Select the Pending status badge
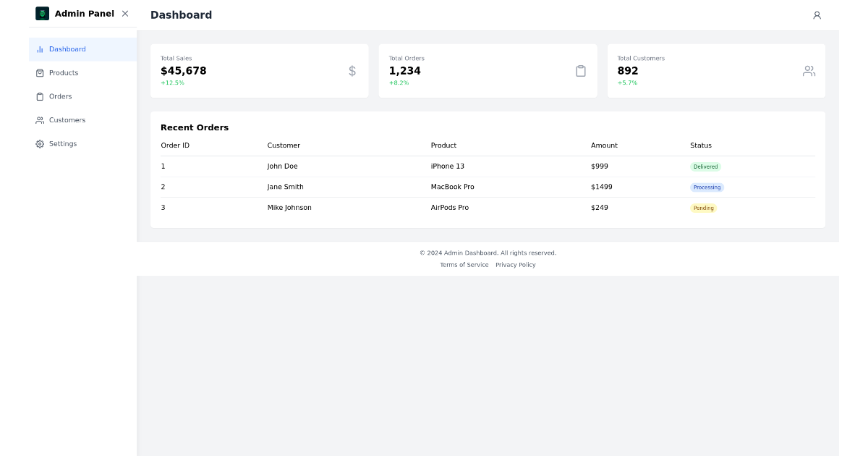Viewport: 868px width, 456px height. point(703,208)
